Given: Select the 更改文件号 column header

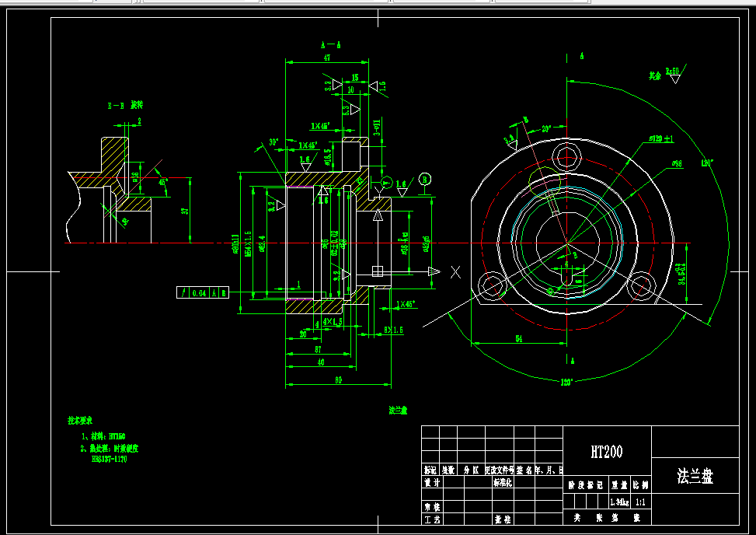Looking at the screenshot, I should [500, 470].
